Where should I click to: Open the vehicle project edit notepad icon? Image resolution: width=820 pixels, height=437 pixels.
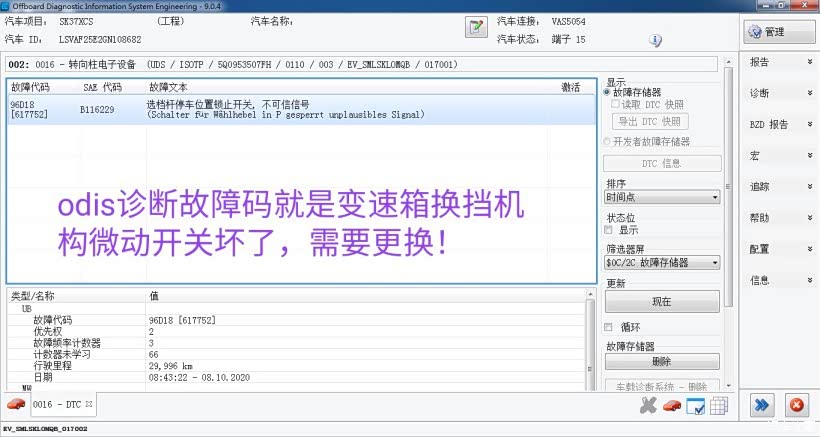pos(476,27)
